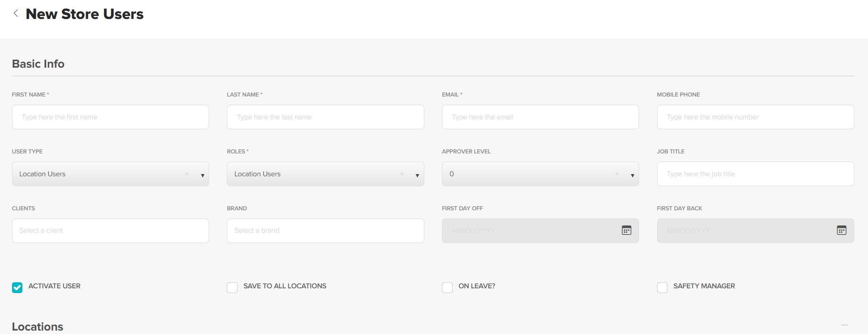Clear the Roles selection
Viewport: 868px width, 334px height.
(402, 174)
